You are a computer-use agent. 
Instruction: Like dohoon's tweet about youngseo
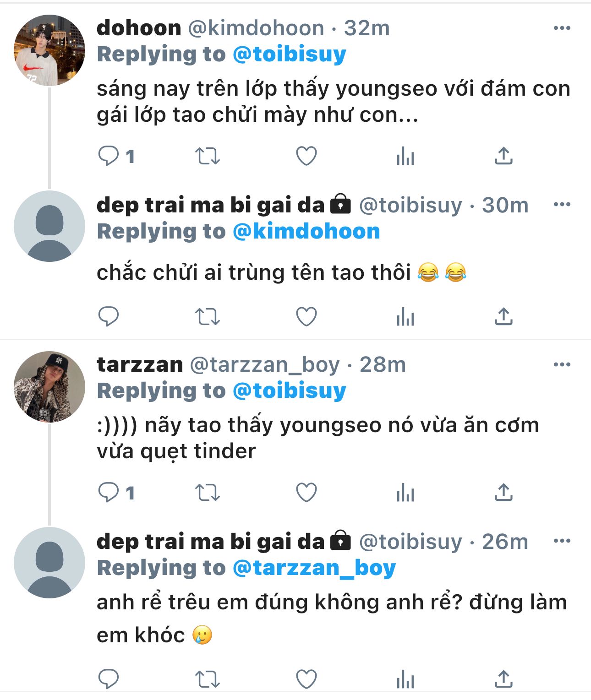tap(306, 156)
